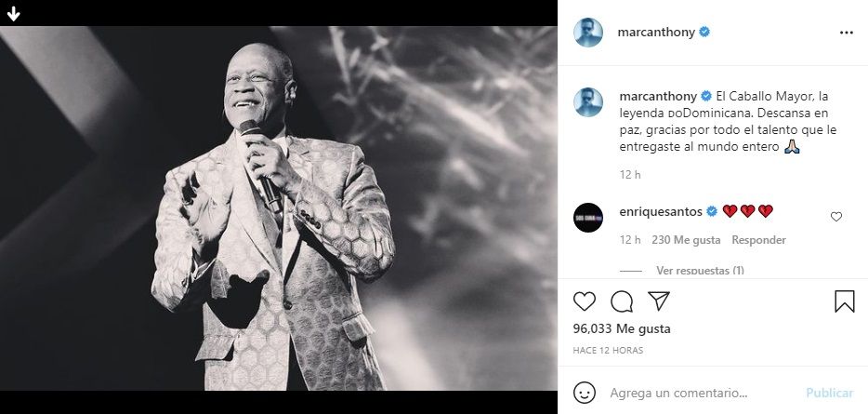The width and height of the screenshot is (868, 414).
Task: Like the post with the heart icon
Action: [585, 300]
